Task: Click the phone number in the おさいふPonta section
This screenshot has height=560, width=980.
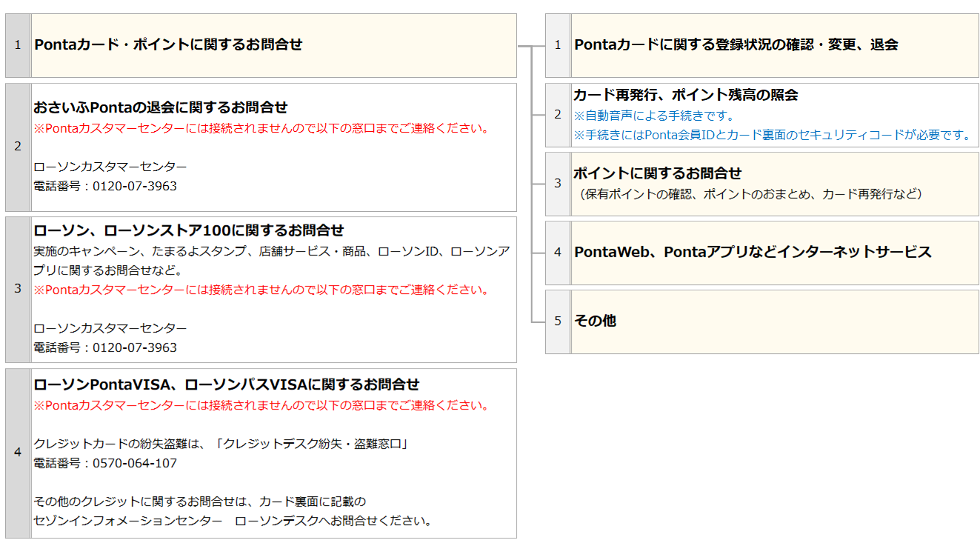Action: point(105,186)
